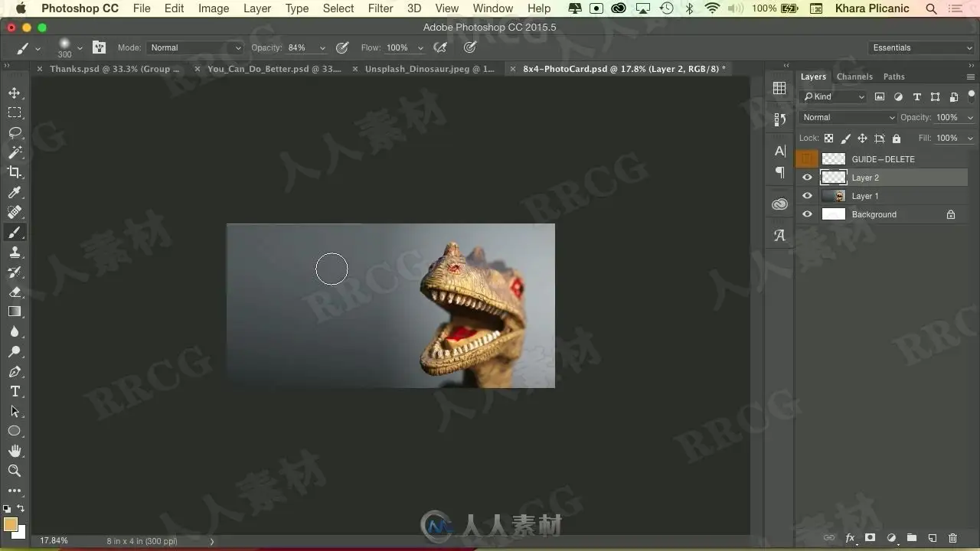This screenshot has width=980, height=551.
Task: Open the History panel icon
Action: click(779, 119)
